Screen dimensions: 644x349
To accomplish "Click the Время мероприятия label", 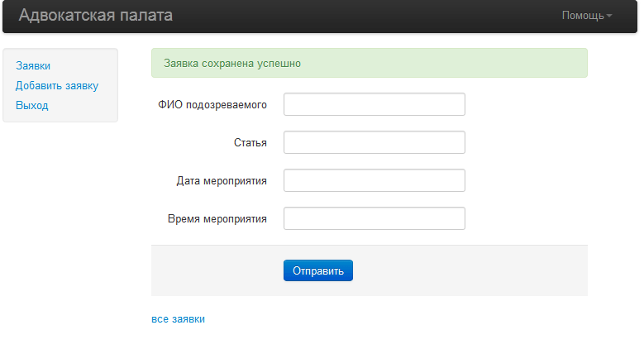I will [217, 218].
